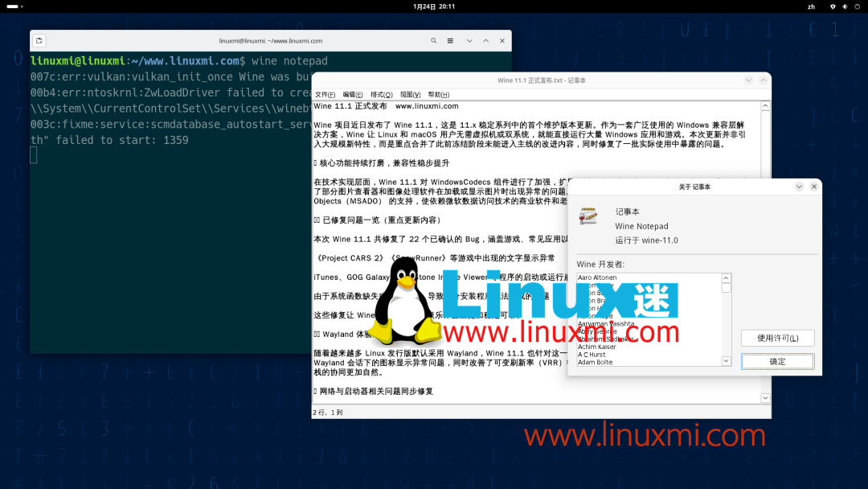Open the 编辑(E) menu in Notepad
This screenshot has width=868, height=489.
351,94
